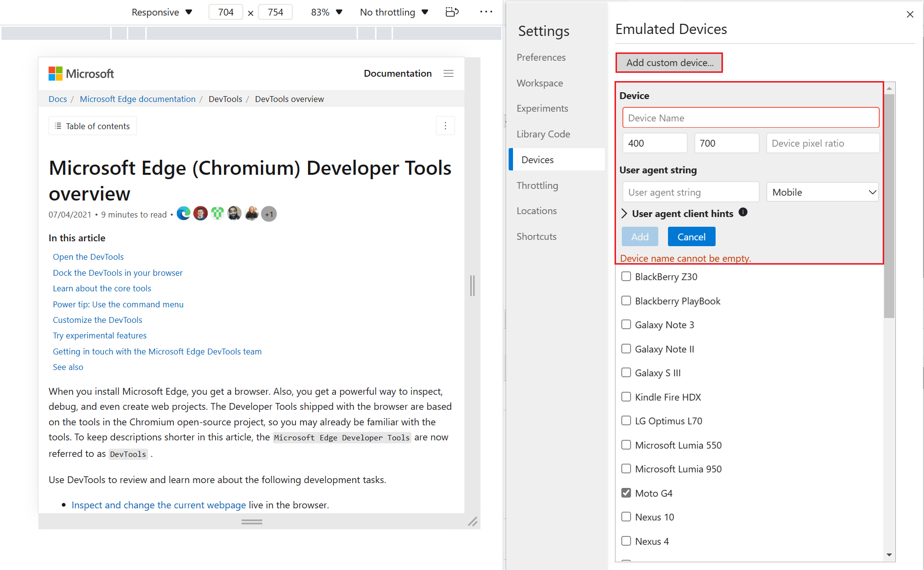Click the Add custom device button

pyautogui.click(x=669, y=63)
